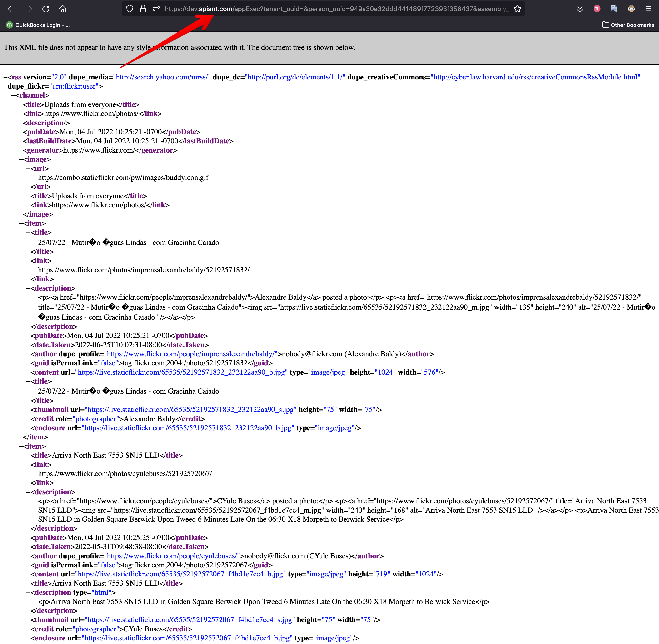Collapse the image node
The height and width of the screenshot is (644, 659).
click(x=21, y=159)
